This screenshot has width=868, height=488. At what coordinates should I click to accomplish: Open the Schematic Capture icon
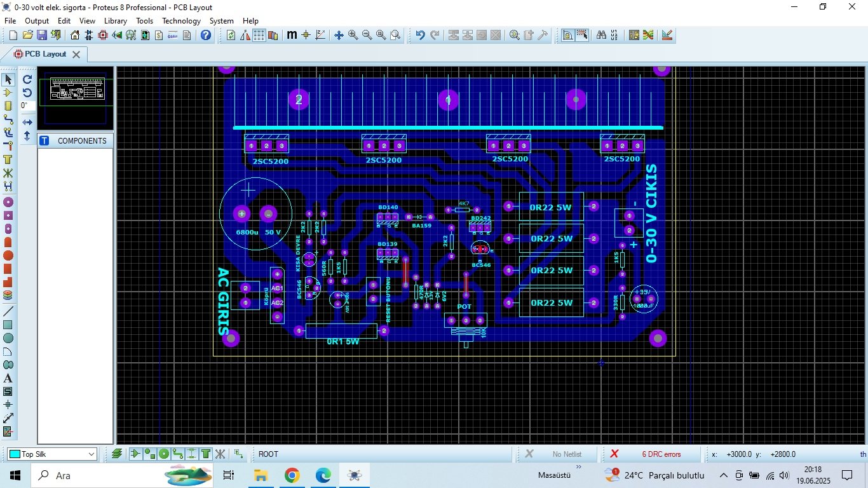(x=89, y=35)
